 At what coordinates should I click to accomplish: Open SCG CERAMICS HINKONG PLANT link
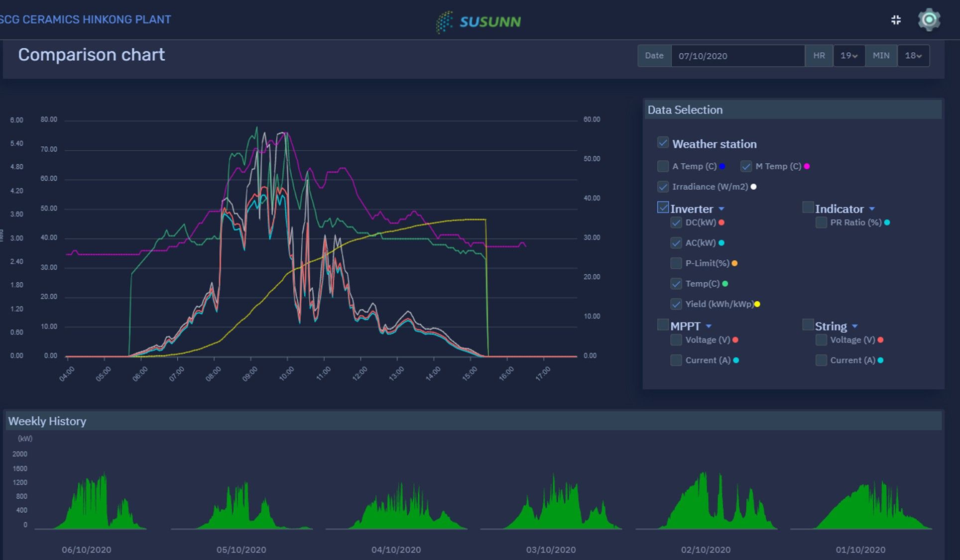(x=85, y=20)
